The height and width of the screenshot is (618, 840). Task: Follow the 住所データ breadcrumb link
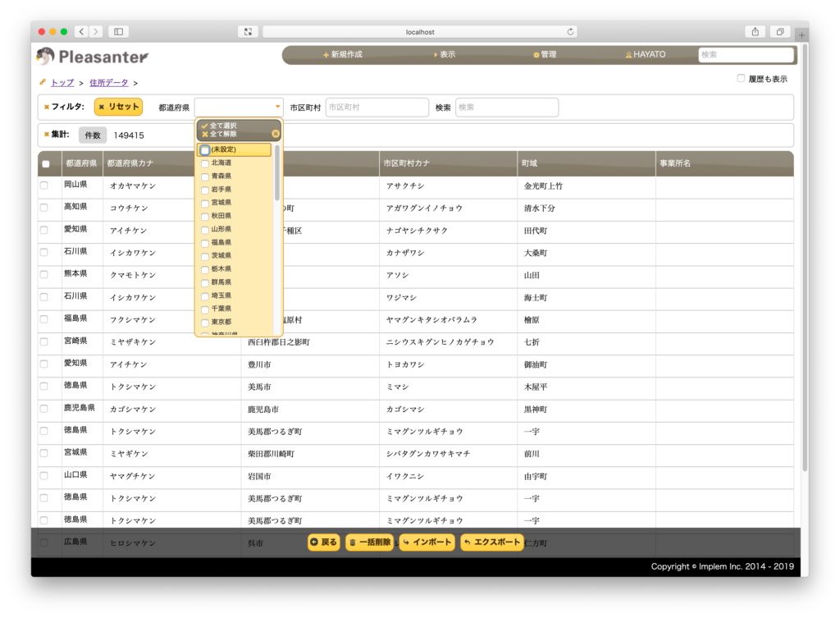click(x=109, y=83)
